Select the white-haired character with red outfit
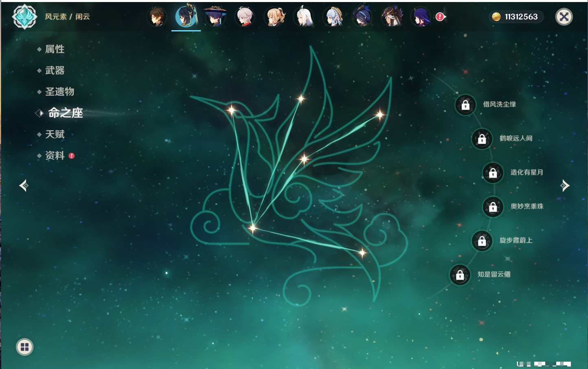The width and height of the screenshot is (588, 369). (245, 17)
